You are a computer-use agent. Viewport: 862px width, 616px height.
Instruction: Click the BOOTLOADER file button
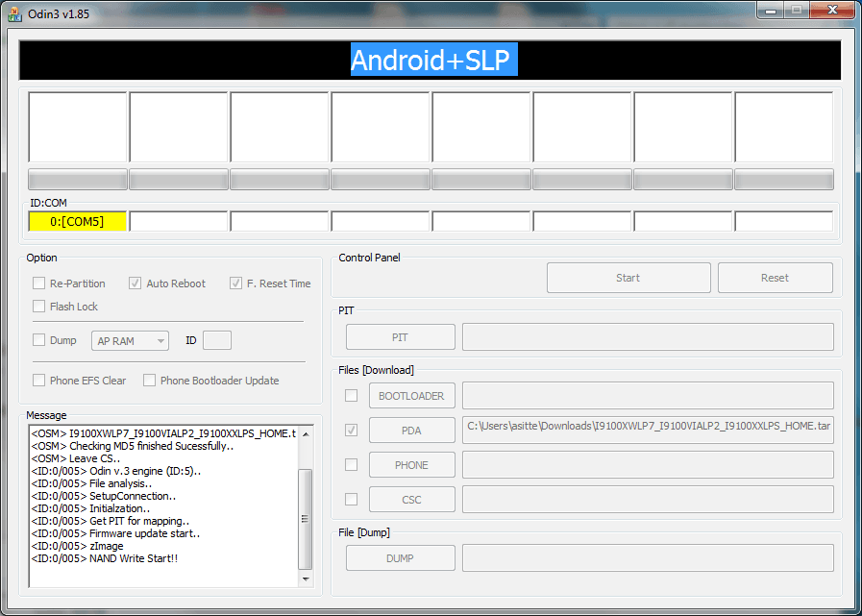411,395
